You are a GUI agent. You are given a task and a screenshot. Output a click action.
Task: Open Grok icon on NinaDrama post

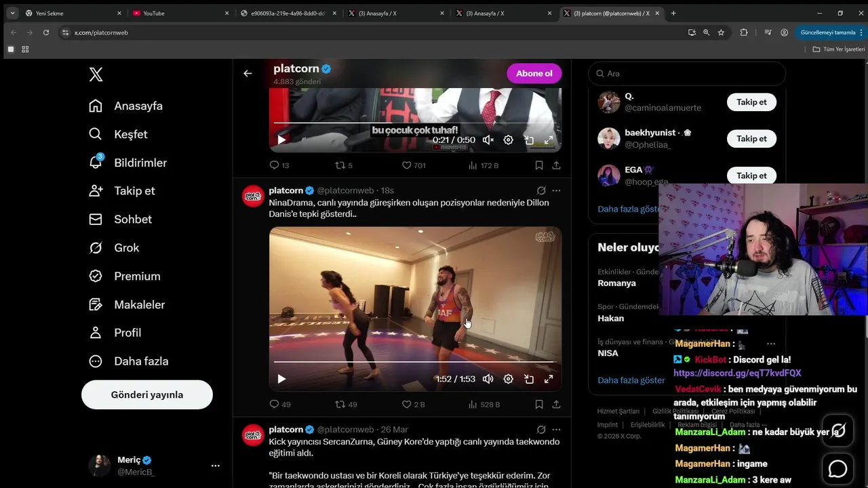click(541, 191)
